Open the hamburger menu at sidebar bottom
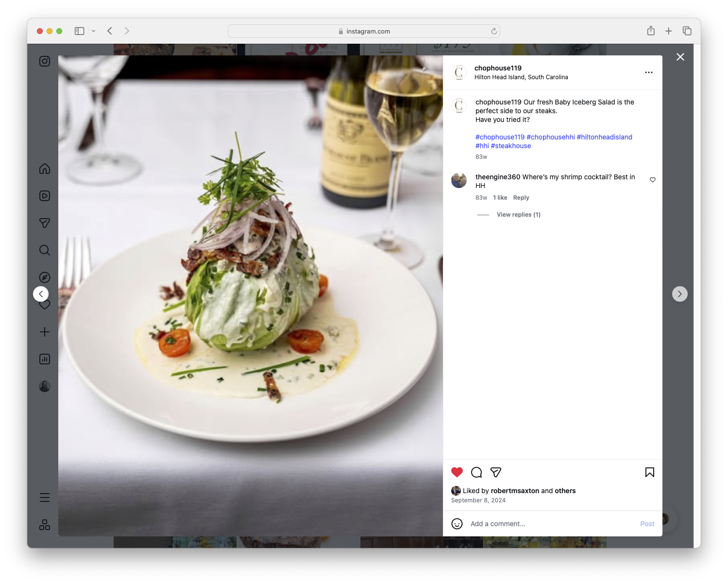Image resolution: width=728 pixels, height=584 pixels. (44, 498)
